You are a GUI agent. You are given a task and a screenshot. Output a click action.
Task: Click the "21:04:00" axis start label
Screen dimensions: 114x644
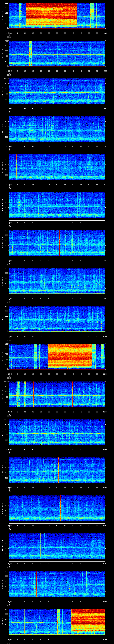click(9, 147)
